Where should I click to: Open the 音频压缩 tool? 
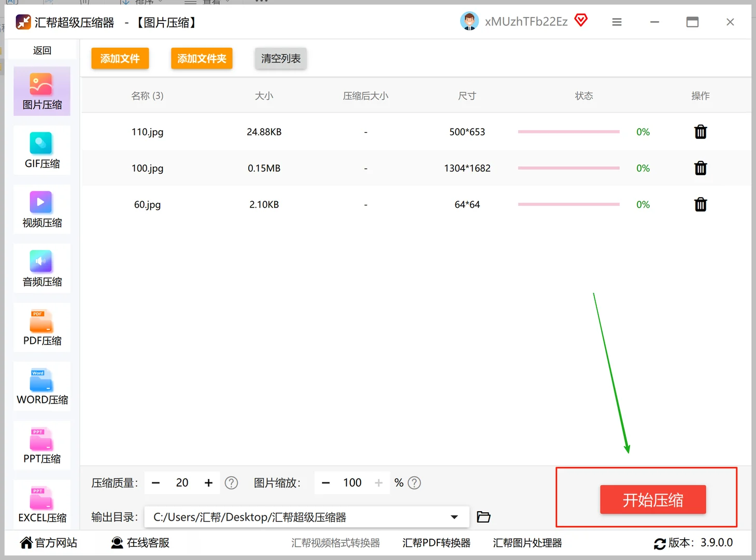[41, 268]
